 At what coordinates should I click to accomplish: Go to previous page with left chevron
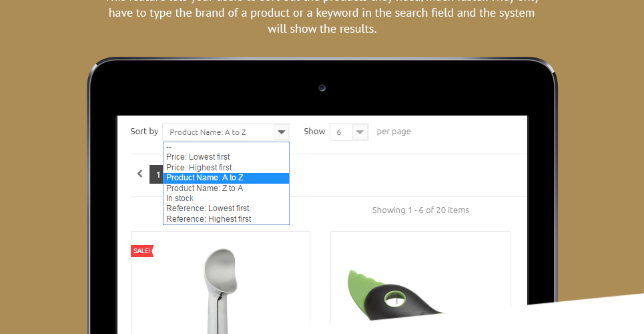tap(139, 174)
